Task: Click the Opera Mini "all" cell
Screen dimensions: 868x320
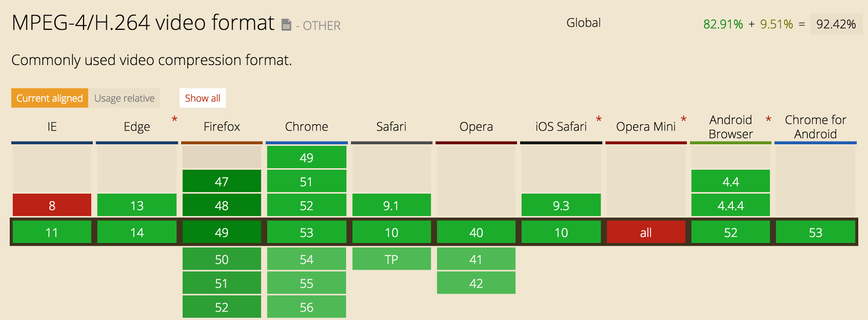Action: pyautogui.click(x=646, y=233)
